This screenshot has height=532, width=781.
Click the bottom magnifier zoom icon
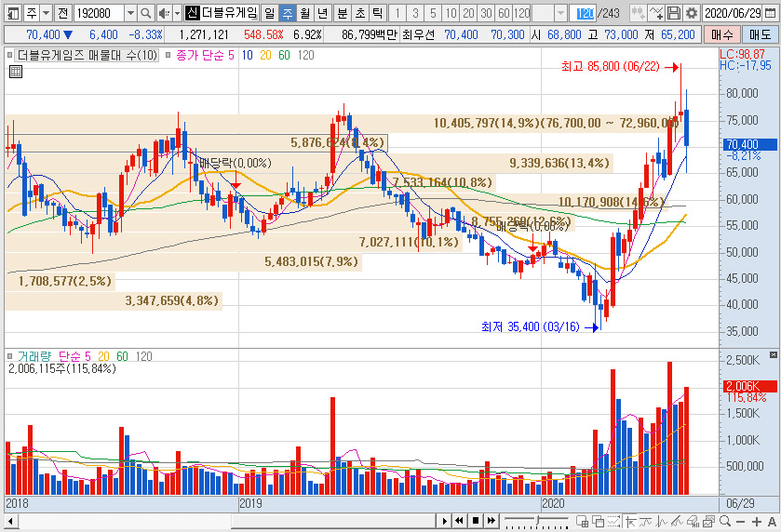725,521
